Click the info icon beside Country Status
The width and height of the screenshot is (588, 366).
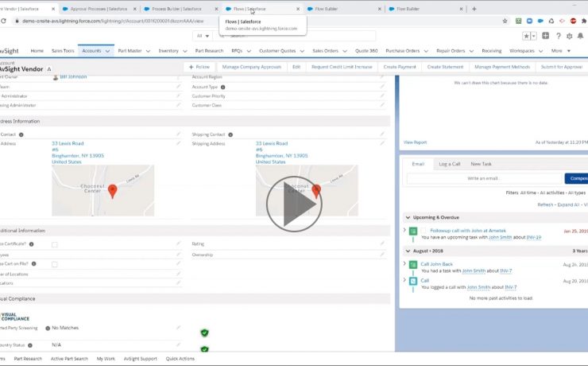tap(30, 345)
